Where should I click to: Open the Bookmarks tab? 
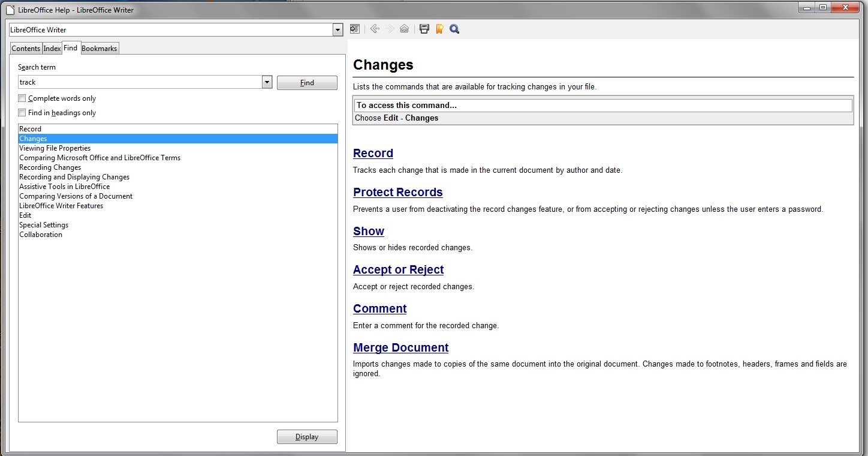100,49
